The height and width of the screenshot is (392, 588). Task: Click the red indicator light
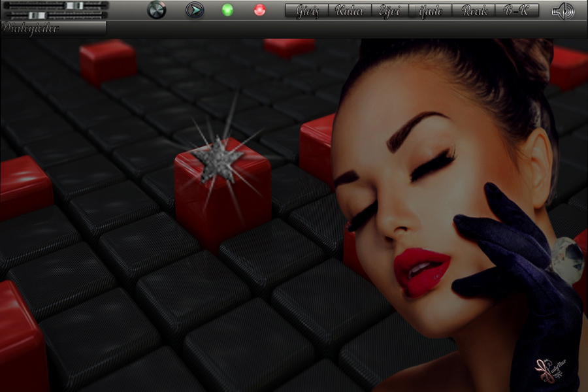259,10
